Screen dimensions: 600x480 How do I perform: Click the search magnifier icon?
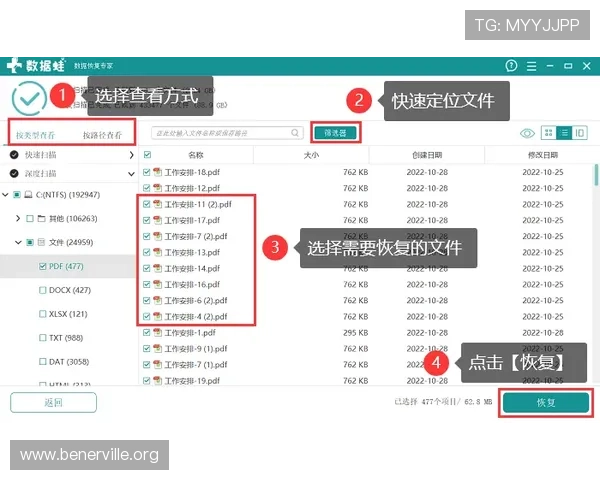click(x=295, y=133)
